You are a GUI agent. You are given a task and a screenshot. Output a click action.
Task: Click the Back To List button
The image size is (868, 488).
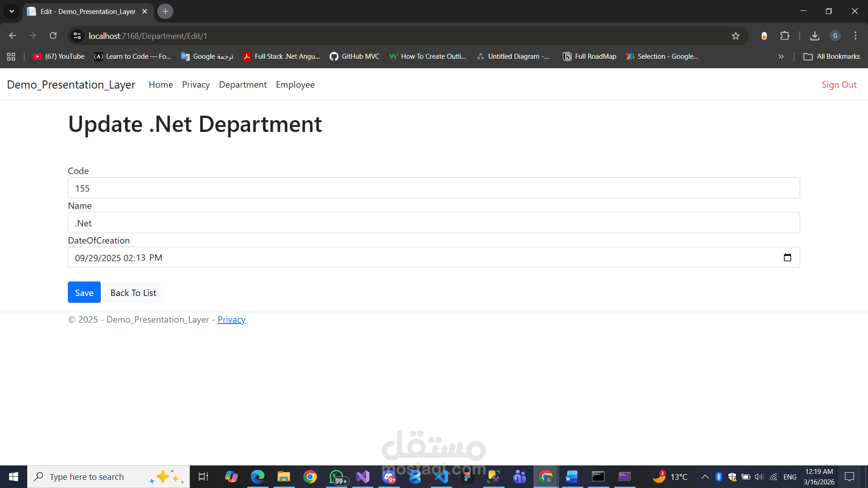click(x=133, y=292)
